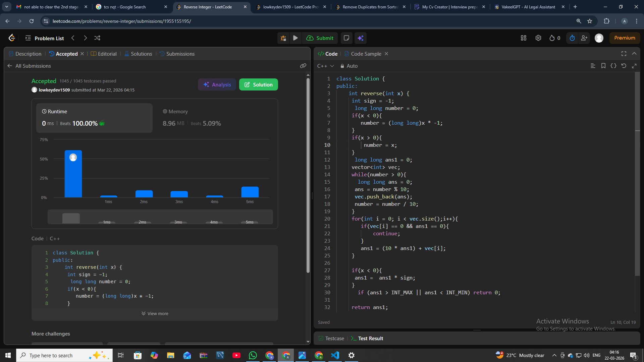This screenshot has height=362, width=644.
Task: Collapse the code panel using chevron up
Action: pos(634,54)
